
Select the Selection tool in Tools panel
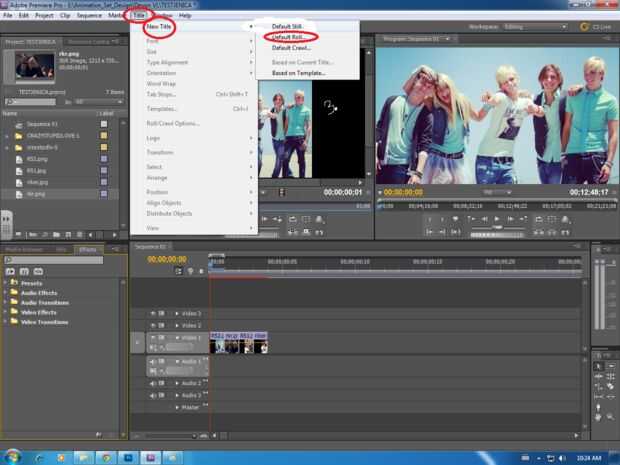click(598, 366)
